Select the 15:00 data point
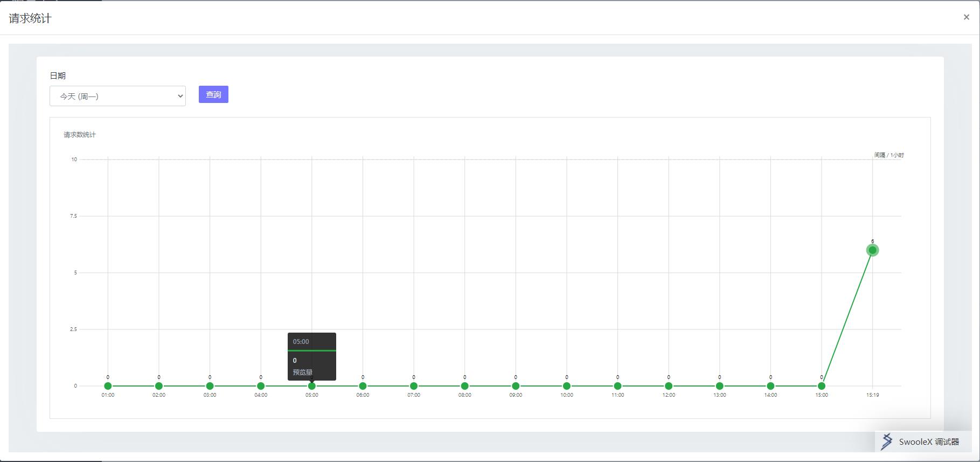This screenshot has height=462, width=980. click(822, 386)
